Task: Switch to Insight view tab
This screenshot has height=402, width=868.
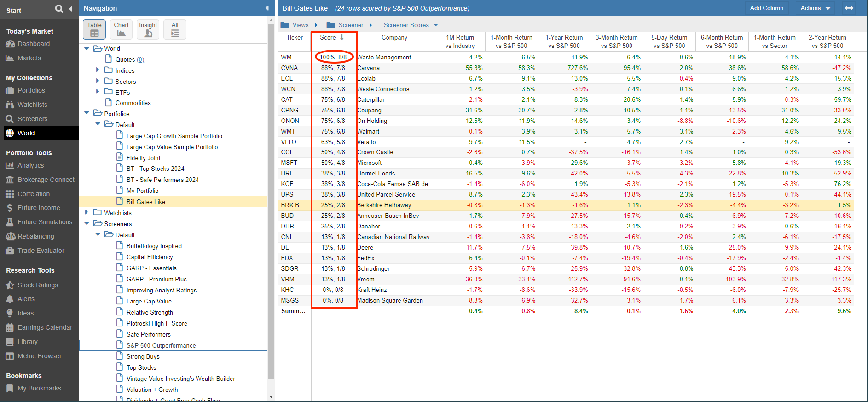Action: [x=148, y=29]
